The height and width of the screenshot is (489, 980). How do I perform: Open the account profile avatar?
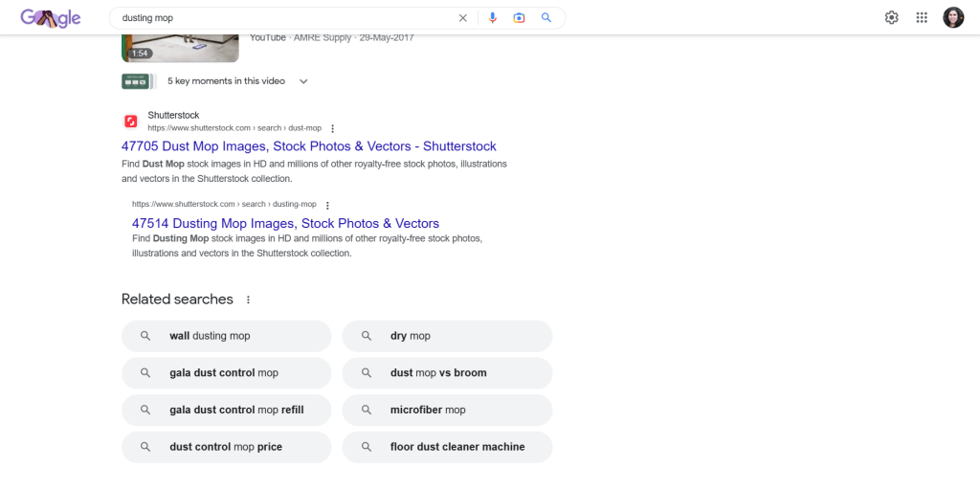(x=953, y=17)
